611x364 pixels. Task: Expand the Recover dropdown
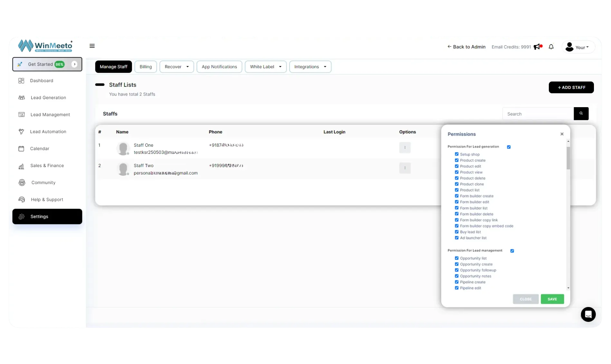click(177, 67)
